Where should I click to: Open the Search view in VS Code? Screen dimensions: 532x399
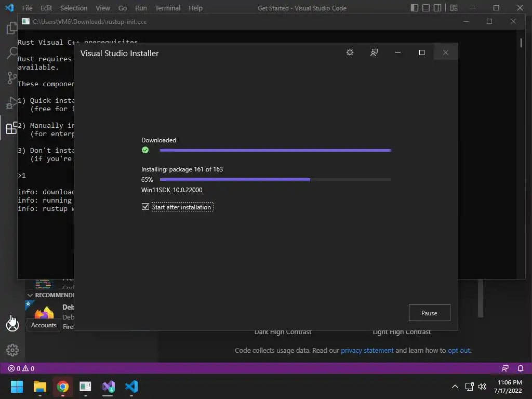[x=12, y=53]
